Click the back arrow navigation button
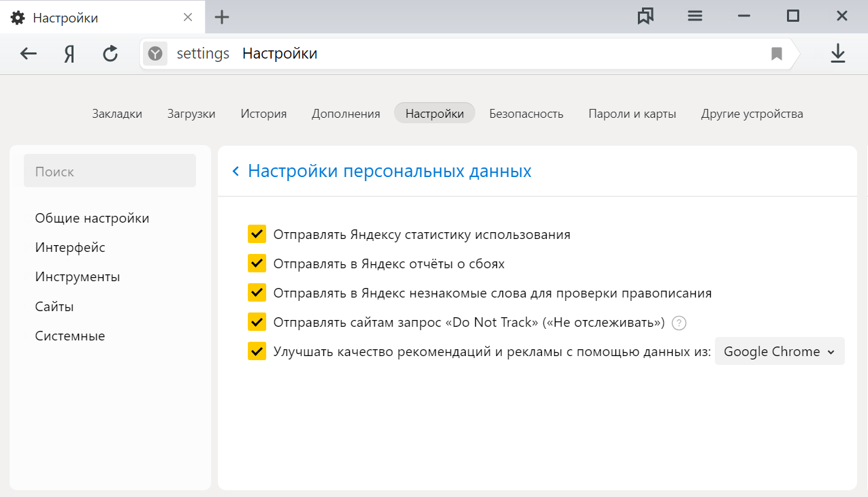The image size is (868, 497). (29, 54)
